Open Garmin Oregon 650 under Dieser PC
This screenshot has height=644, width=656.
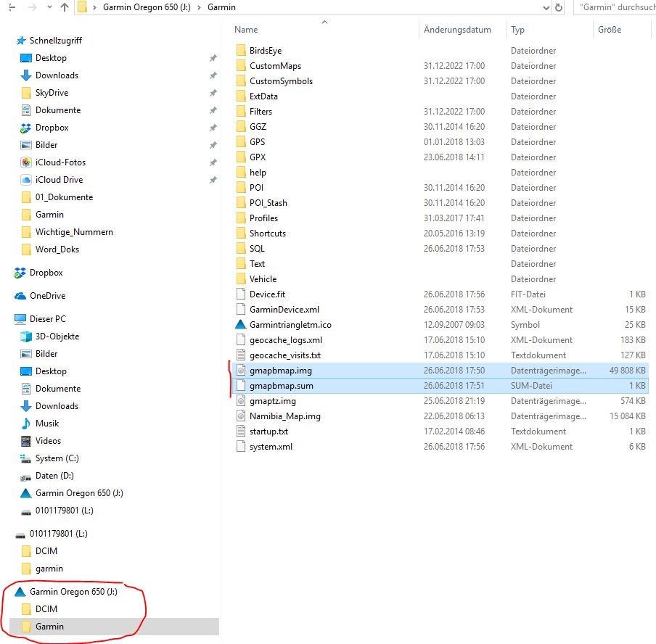(79, 493)
